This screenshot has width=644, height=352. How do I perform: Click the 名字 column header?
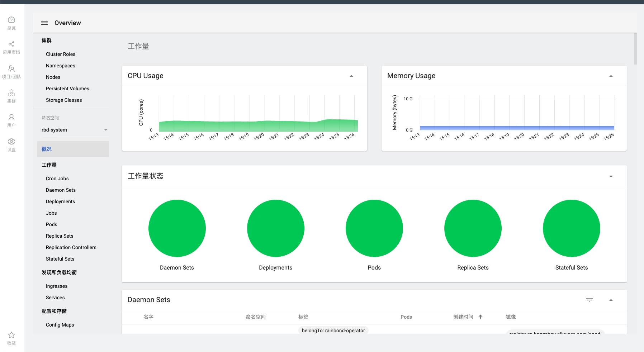point(148,317)
